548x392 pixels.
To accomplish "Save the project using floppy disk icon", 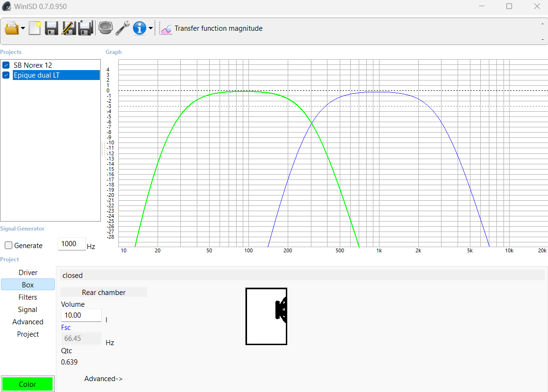I will pyautogui.click(x=52, y=28).
